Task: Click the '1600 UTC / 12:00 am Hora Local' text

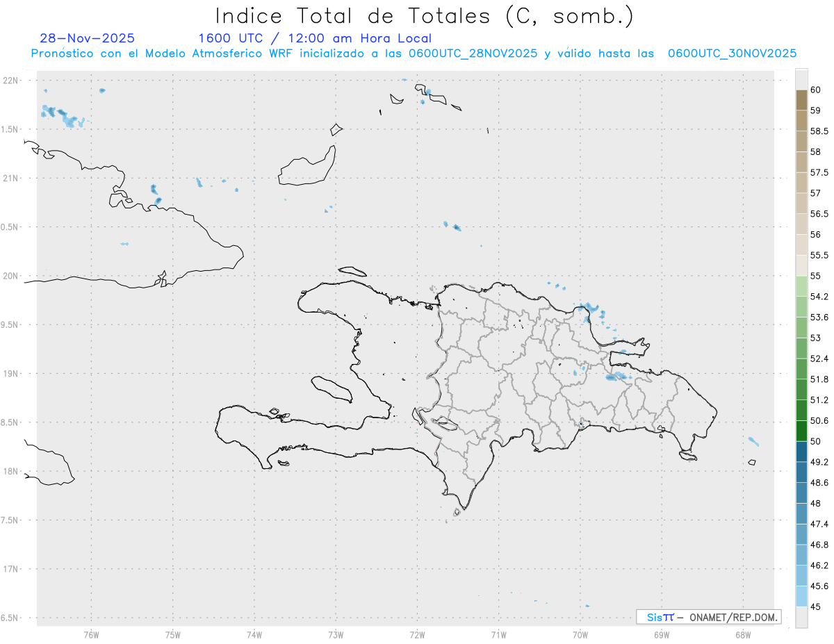Action: point(314,38)
